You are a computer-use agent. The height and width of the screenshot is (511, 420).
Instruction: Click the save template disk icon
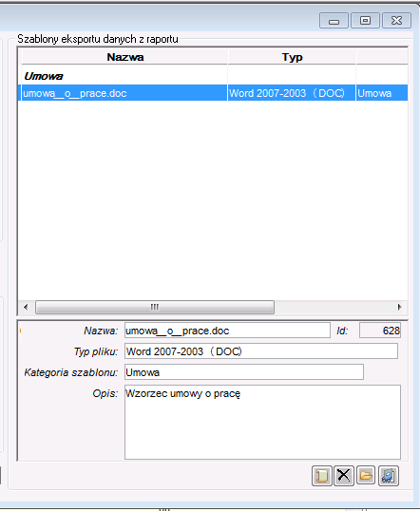pos(389,476)
